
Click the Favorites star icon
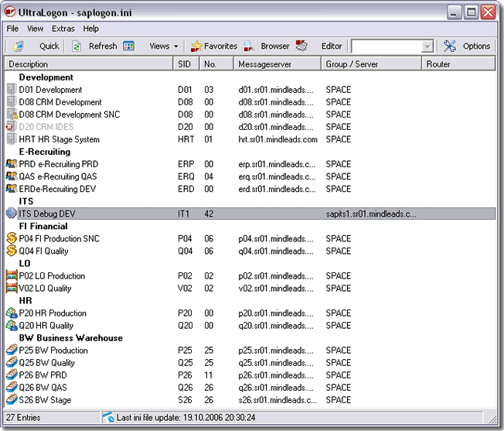pos(196,46)
